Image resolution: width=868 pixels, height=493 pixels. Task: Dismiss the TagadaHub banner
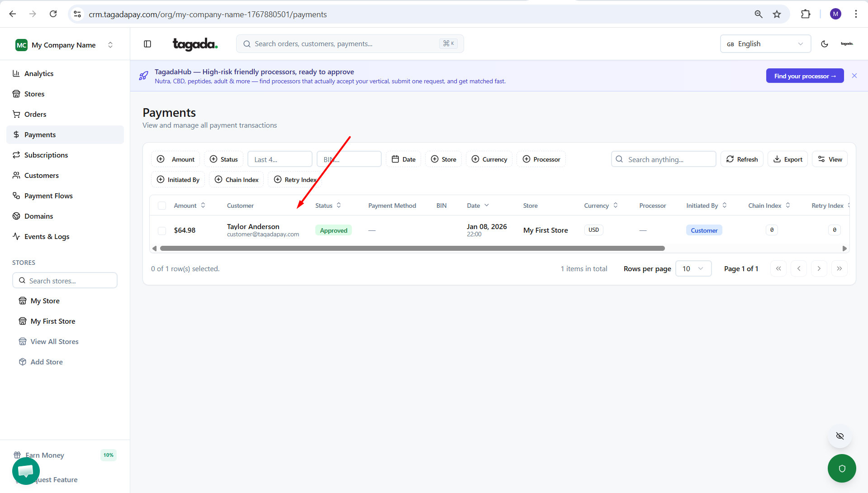[854, 76]
